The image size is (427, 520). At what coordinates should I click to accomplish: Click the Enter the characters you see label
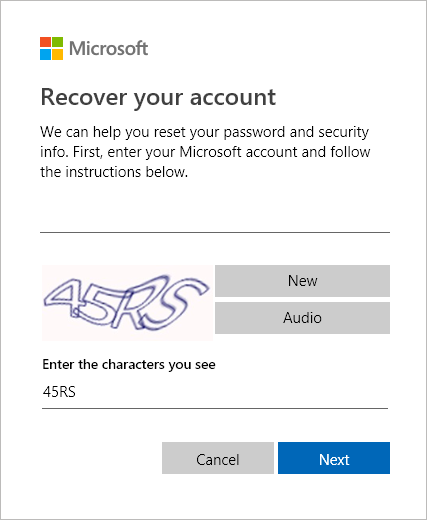pos(129,364)
